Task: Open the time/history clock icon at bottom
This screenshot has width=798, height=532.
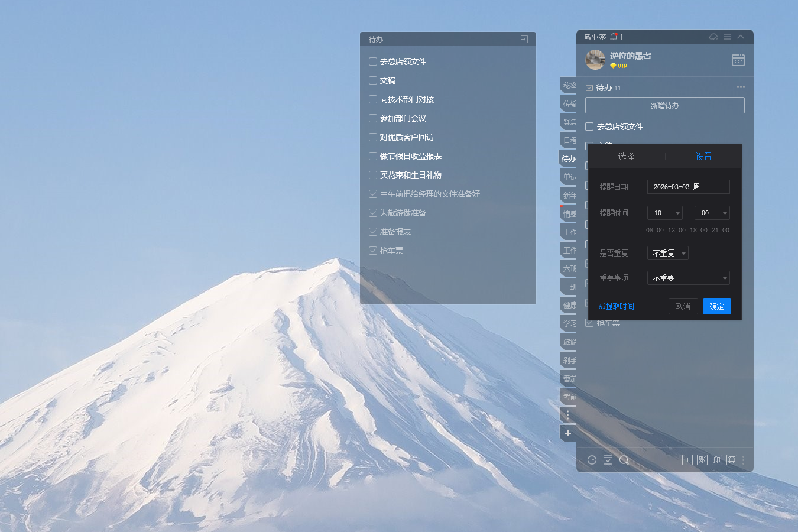Action: click(x=592, y=460)
